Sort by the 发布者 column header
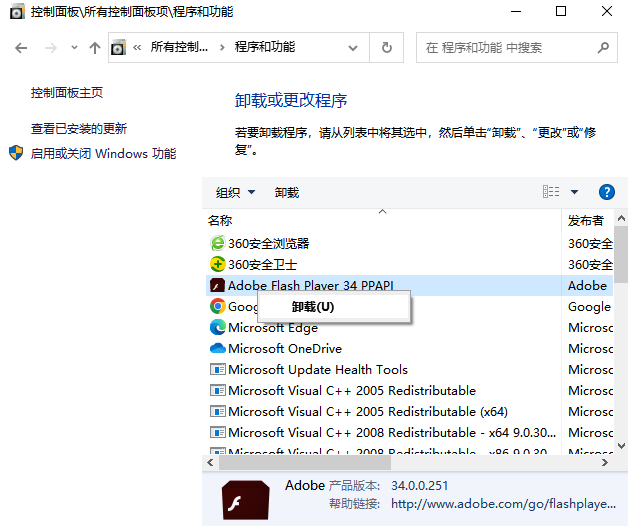628x526 pixels. click(x=587, y=220)
